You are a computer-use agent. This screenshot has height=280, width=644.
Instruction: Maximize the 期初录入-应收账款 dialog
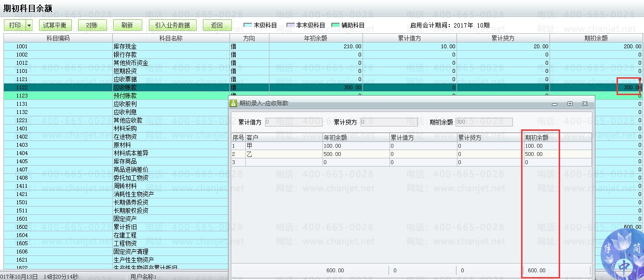tap(570, 104)
